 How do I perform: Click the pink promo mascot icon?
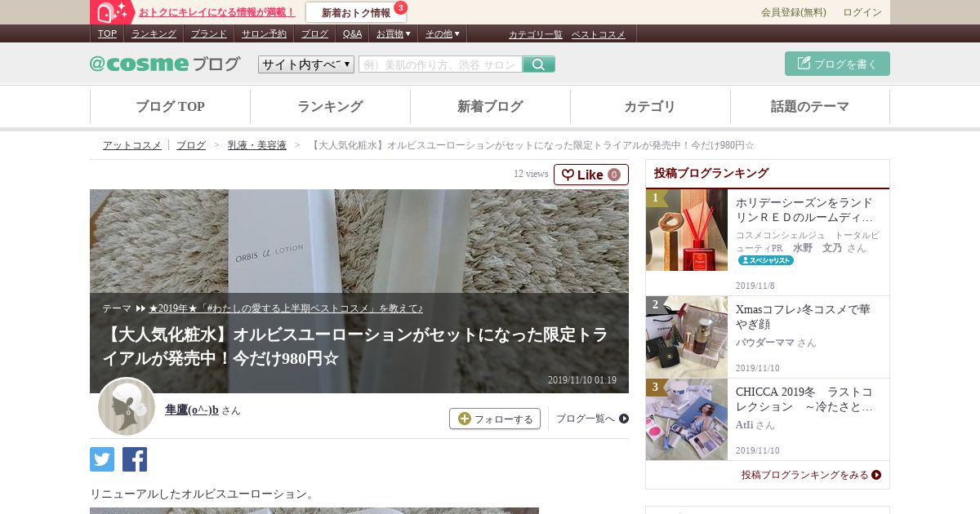(112, 12)
